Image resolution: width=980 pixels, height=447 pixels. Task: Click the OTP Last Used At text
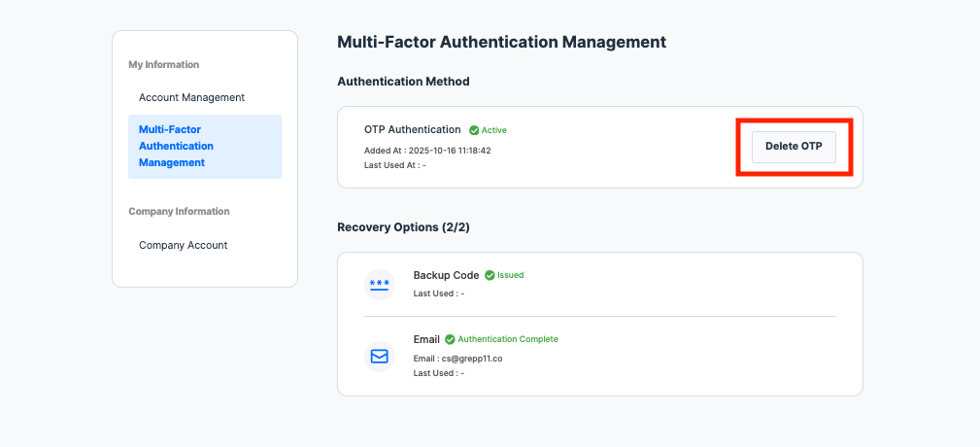(395, 165)
